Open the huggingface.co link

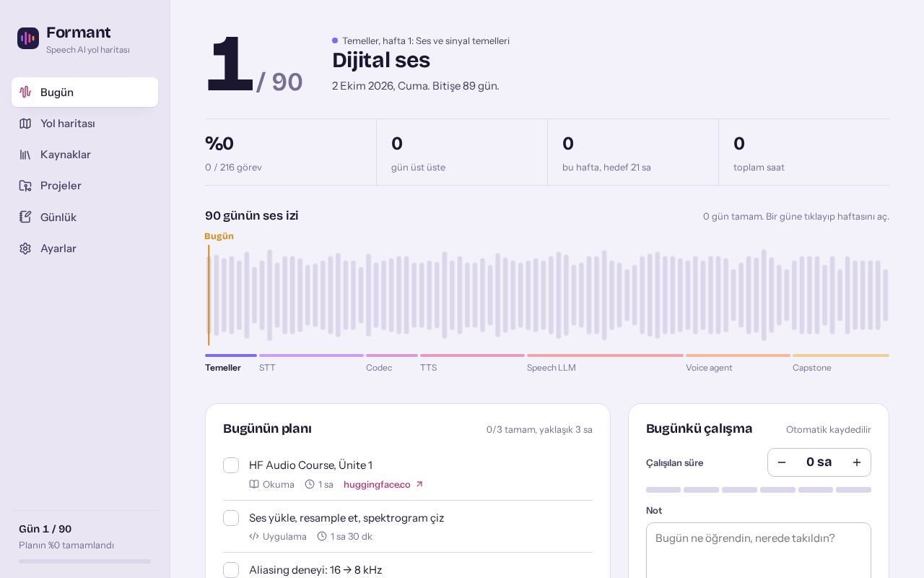(383, 484)
